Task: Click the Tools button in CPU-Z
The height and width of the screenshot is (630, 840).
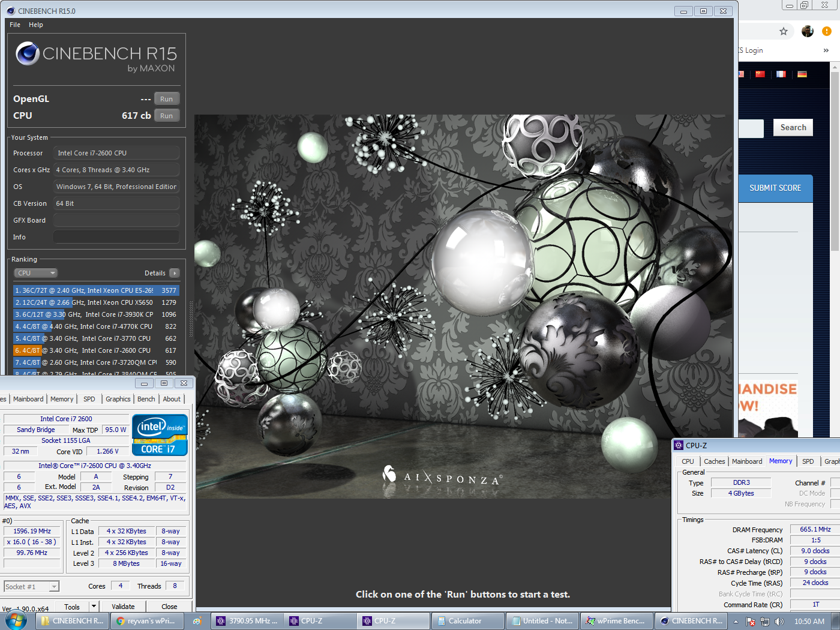Action: (x=72, y=607)
